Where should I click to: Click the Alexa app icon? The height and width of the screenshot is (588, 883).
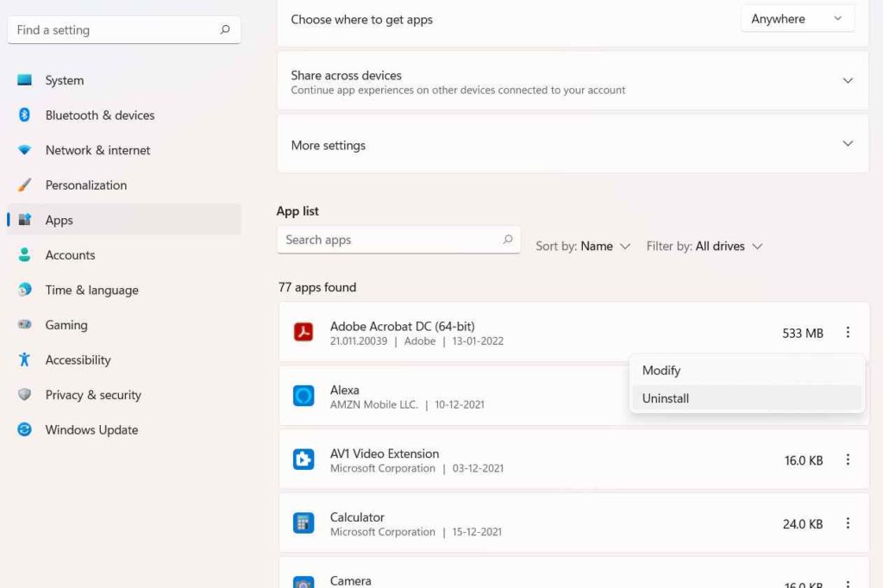[x=304, y=396]
